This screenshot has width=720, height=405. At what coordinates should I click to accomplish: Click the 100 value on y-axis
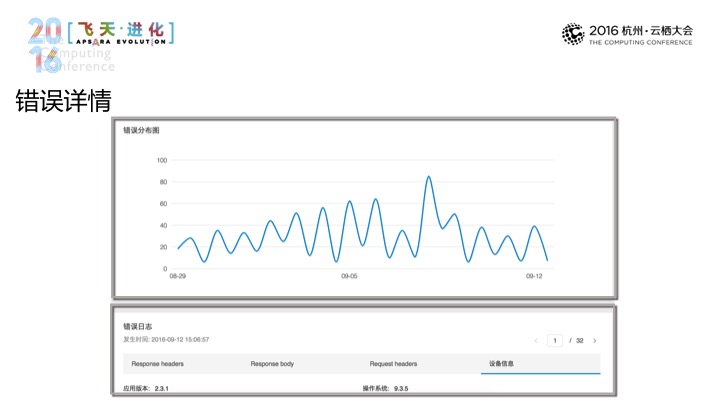(x=161, y=160)
